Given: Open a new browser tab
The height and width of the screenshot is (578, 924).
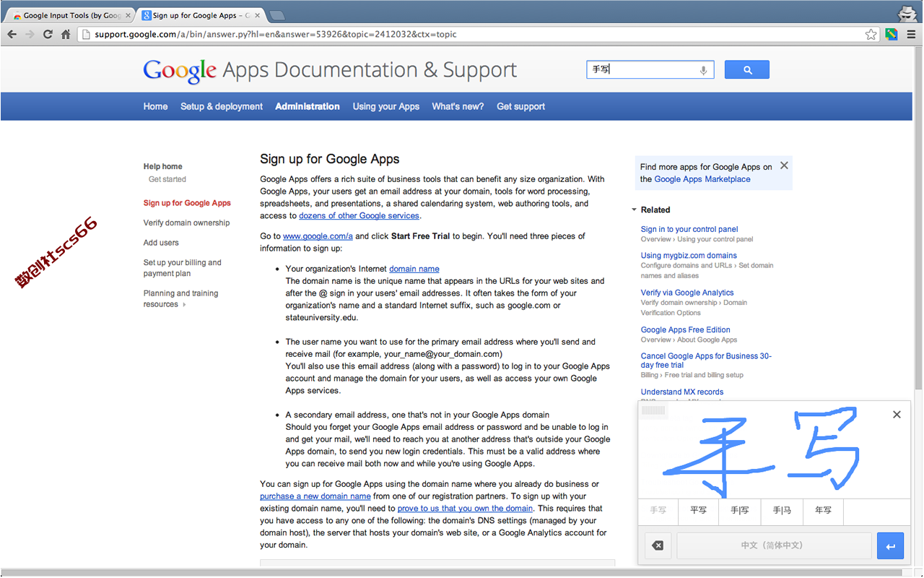Looking at the screenshot, I should tap(277, 15).
